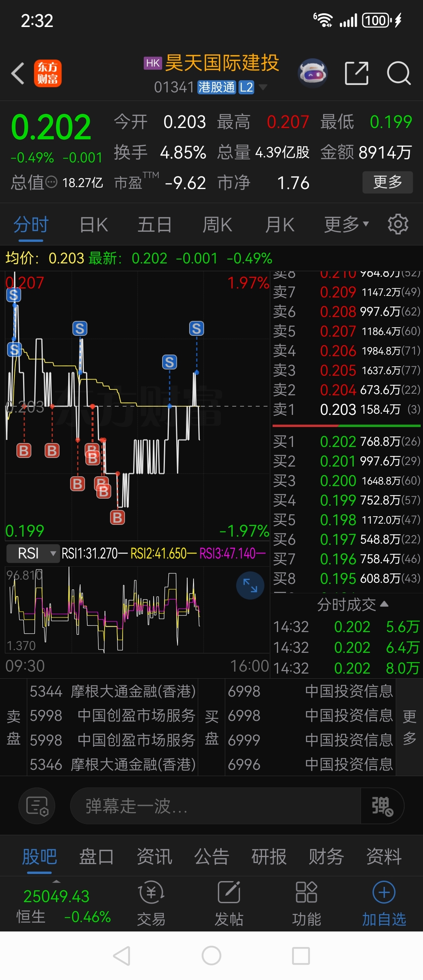Select 卖5 price 0.207 row
The width and height of the screenshot is (423, 980).
pyautogui.click(x=346, y=331)
